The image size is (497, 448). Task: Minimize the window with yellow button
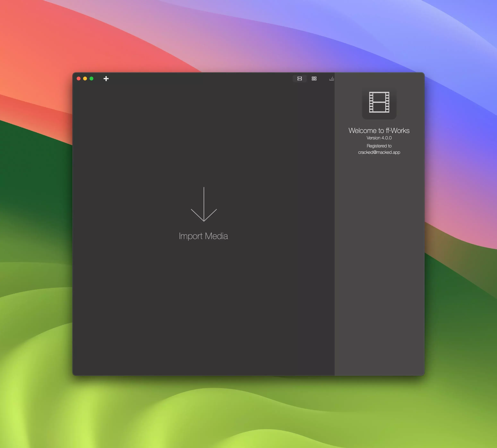[85, 79]
